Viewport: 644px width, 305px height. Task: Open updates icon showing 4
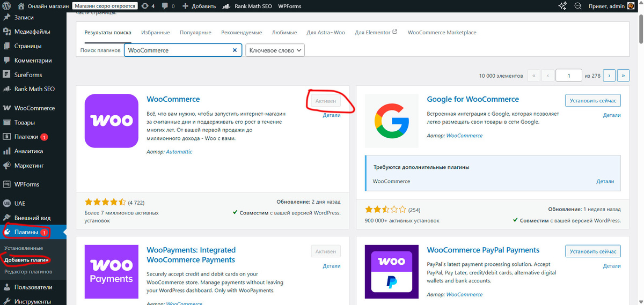[x=148, y=6]
